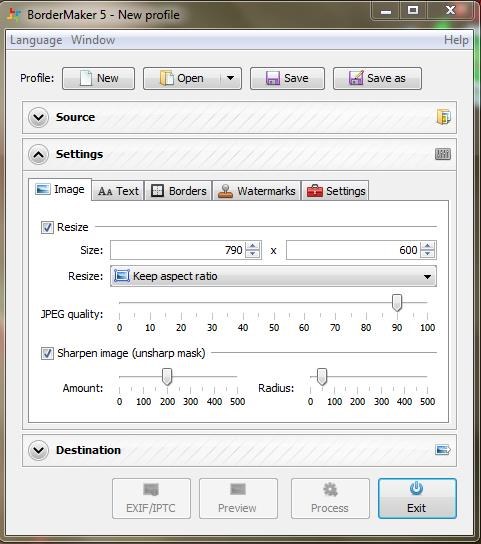
Task: Click the Exit power button
Action: 417,498
